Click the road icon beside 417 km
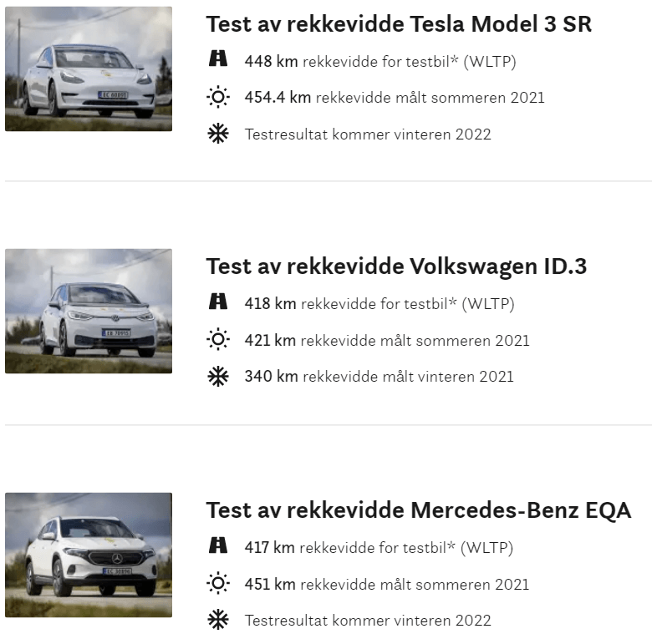 pyautogui.click(x=217, y=547)
